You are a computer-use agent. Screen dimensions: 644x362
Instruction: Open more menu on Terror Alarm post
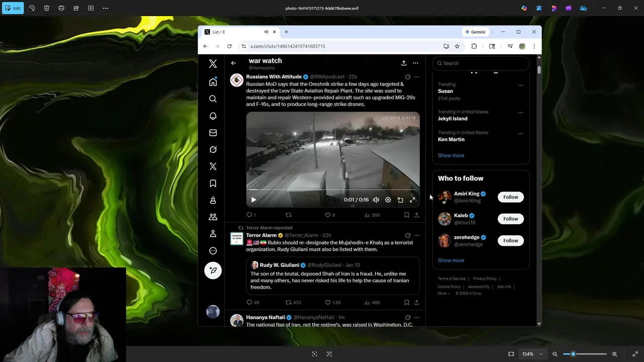pyautogui.click(x=417, y=235)
